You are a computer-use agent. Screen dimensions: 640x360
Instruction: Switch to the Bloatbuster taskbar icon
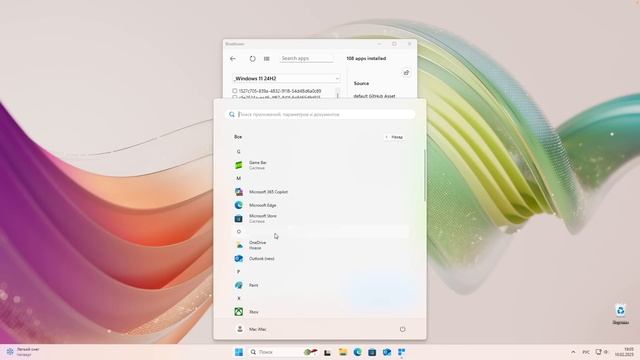[402, 352]
